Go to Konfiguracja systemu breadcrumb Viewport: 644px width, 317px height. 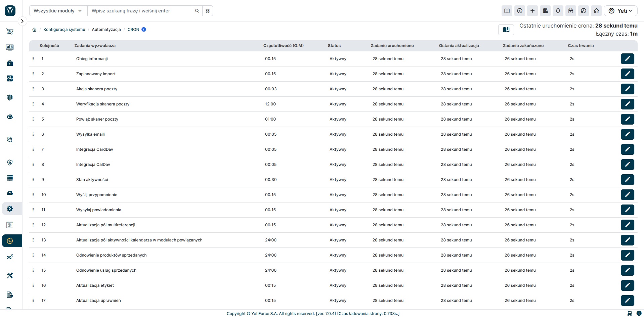pos(64,30)
